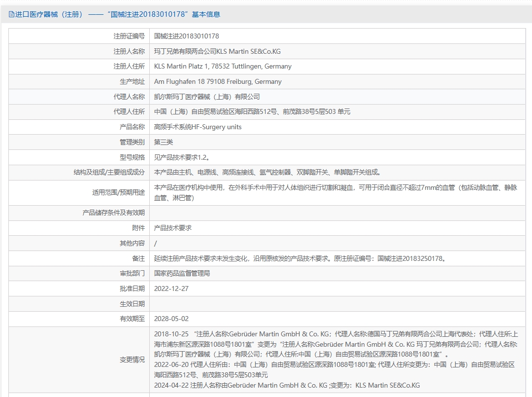The height and width of the screenshot is (397, 532).
Task: Click the 产品储存条件及有效期 label
Action: [x=114, y=213]
